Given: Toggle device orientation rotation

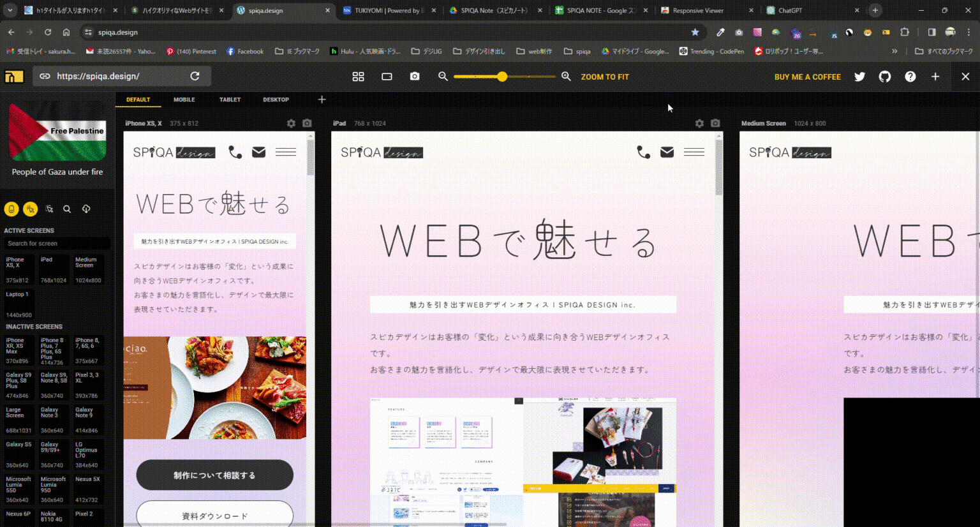Looking at the screenshot, I should [x=12, y=209].
